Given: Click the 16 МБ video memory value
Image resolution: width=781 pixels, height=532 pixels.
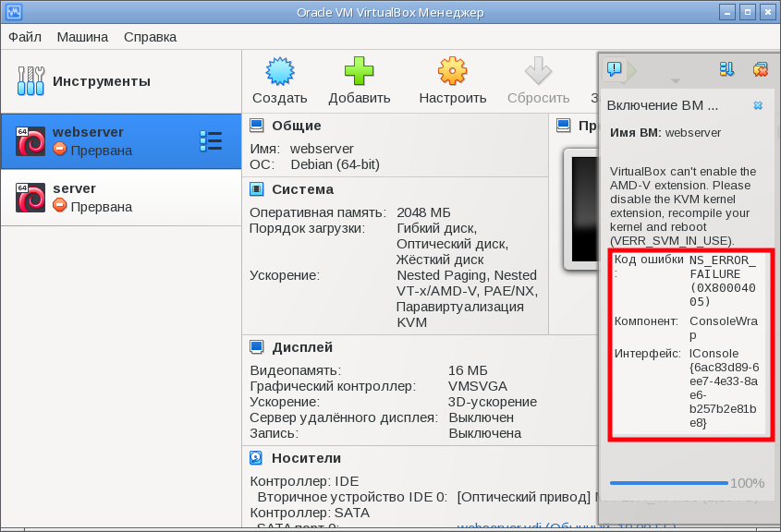Looking at the screenshot, I should pos(468,370).
